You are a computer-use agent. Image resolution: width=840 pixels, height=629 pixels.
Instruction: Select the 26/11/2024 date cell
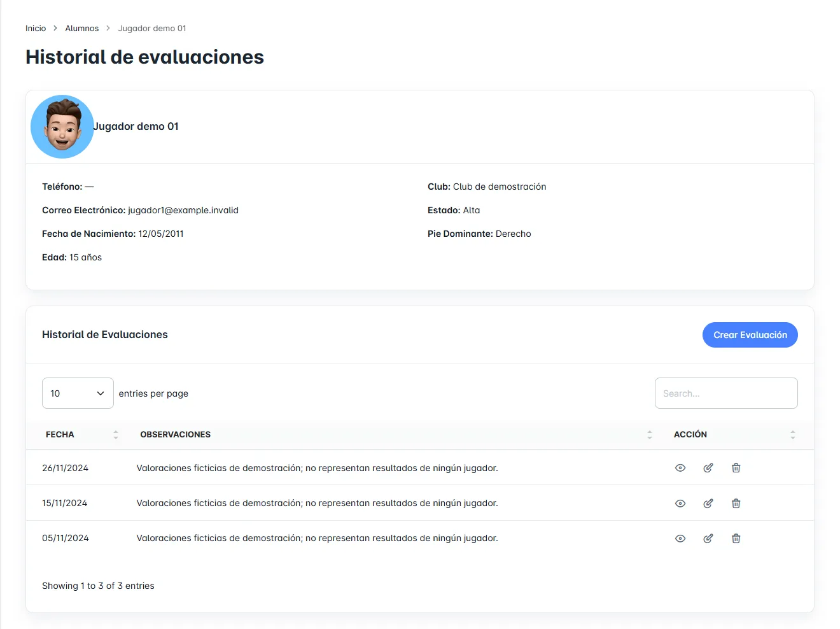(x=66, y=468)
